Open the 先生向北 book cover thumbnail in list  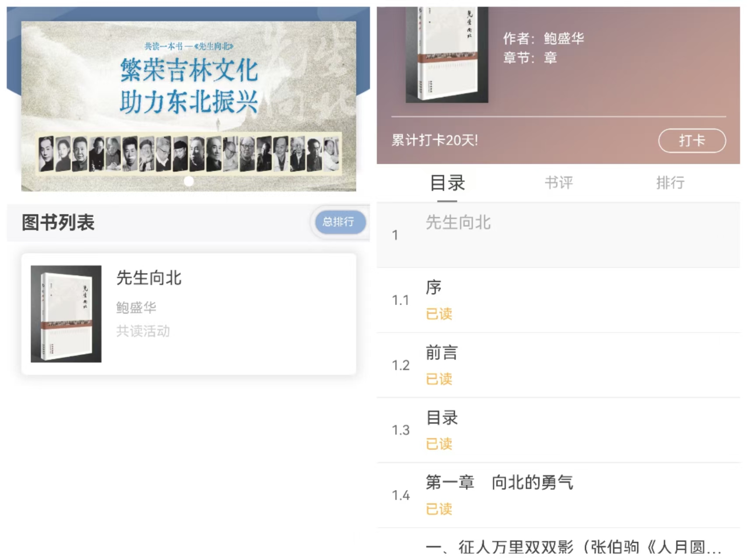tap(66, 313)
